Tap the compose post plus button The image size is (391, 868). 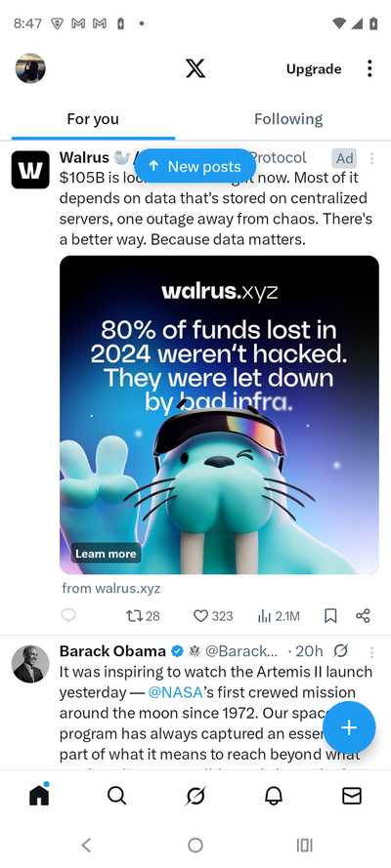(x=349, y=728)
